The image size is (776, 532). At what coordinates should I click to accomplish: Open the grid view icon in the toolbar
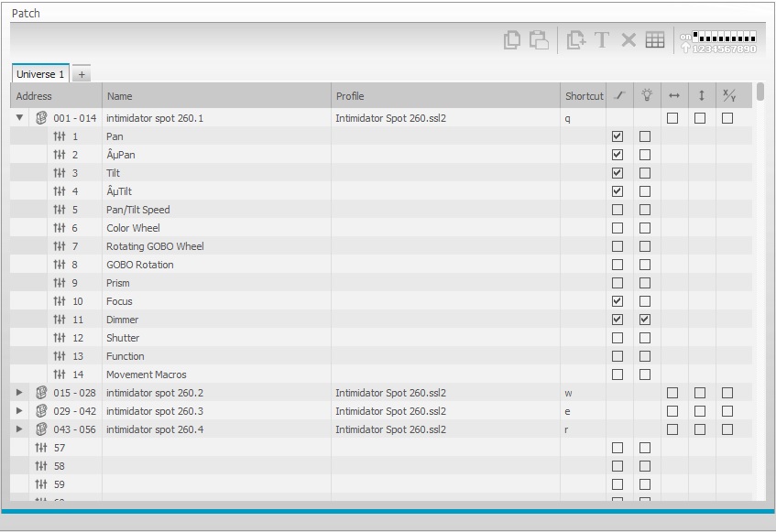click(x=655, y=39)
